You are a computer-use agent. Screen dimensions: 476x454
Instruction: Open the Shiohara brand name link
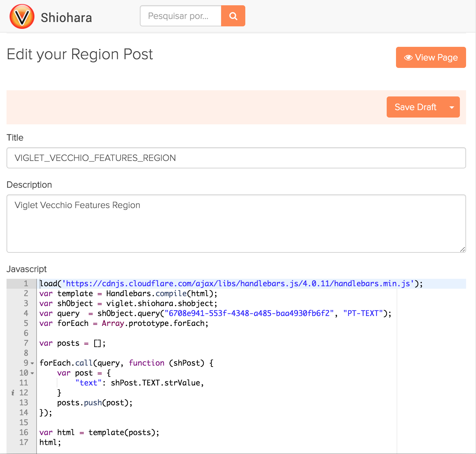pyautogui.click(x=66, y=18)
